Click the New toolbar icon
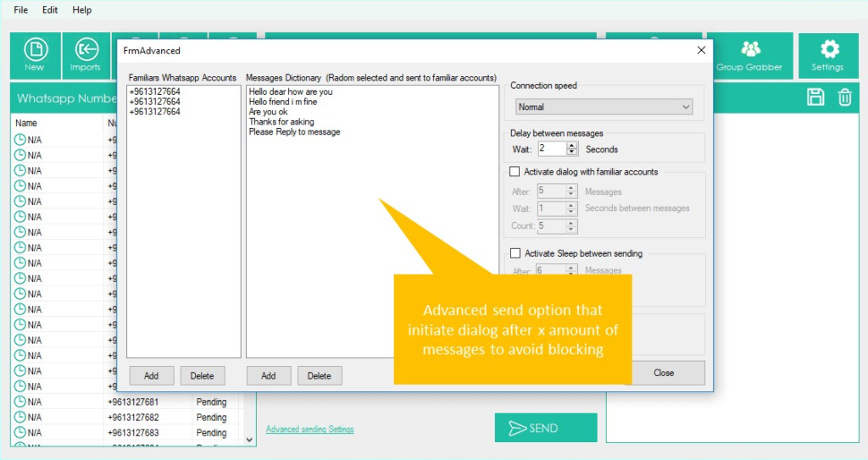868x460 pixels. 35,54
